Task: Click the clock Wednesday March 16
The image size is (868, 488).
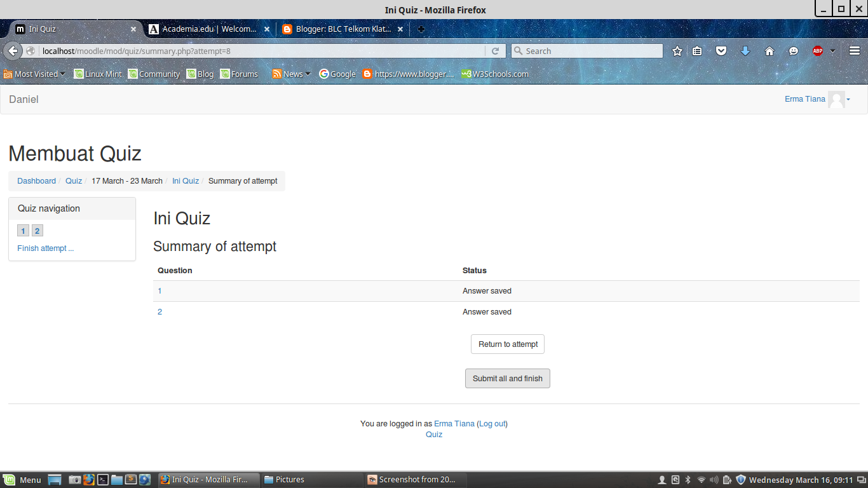Action: pos(801,480)
